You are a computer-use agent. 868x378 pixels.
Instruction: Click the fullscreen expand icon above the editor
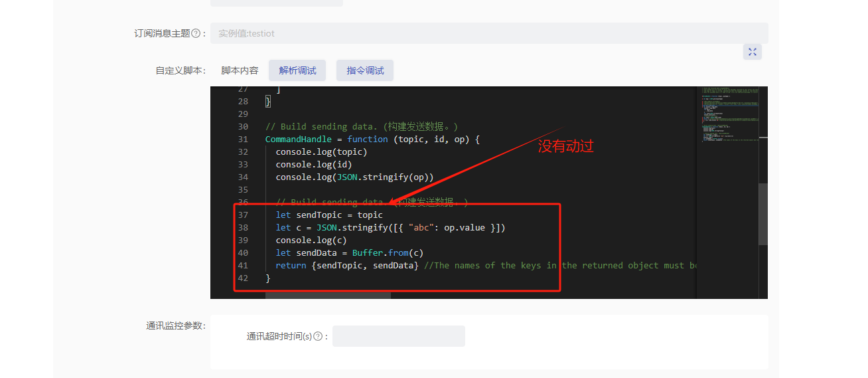click(753, 52)
